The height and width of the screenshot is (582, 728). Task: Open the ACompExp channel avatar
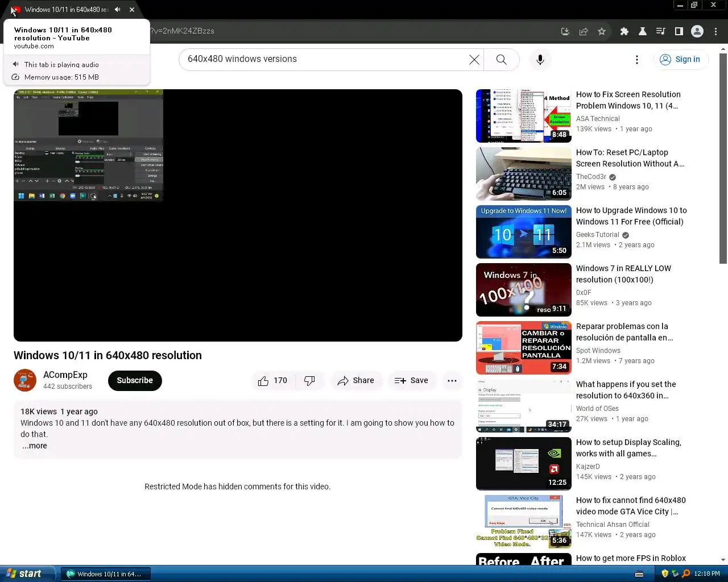[25, 380]
